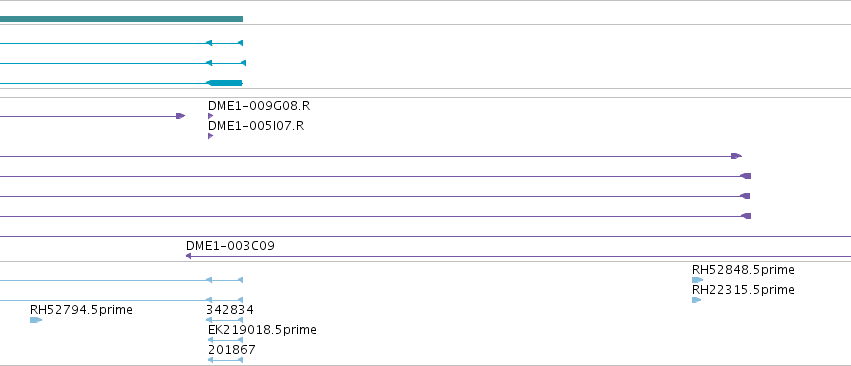The image size is (851, 366).
Task: Select the RH22315.5prime arrow glyph
Action: pyautogui.click(x=697, y=300)
